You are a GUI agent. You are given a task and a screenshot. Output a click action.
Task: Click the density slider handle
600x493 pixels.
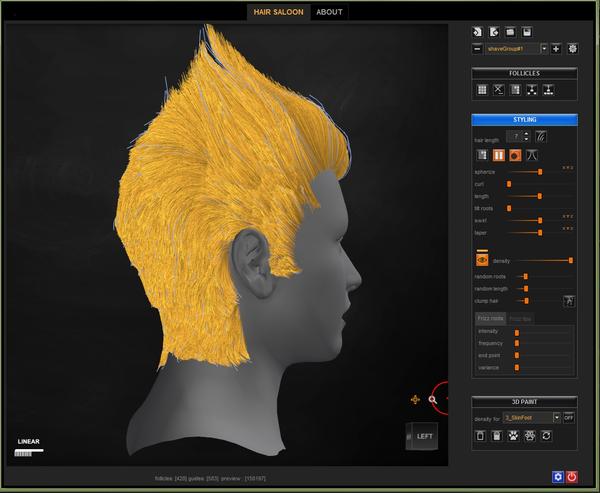click(570, 260)
